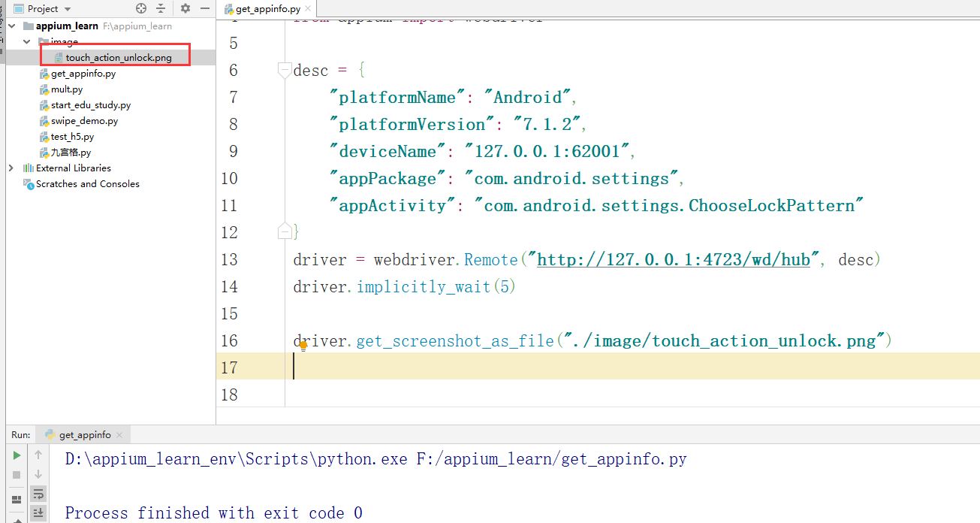The height and width of the screenshot is (523, 980).
Task: Select appium_learn project root
Action: tap(67, 26)
